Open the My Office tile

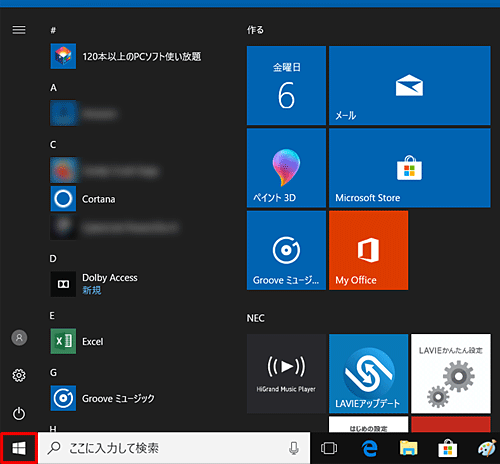tap(369, 250)
